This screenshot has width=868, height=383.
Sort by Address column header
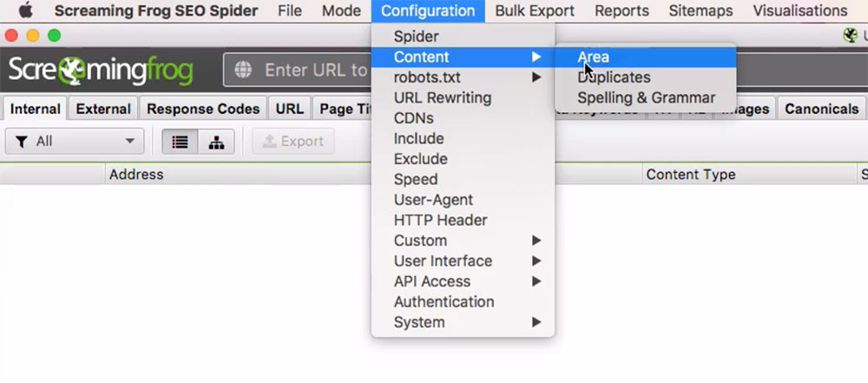(238, 174)
